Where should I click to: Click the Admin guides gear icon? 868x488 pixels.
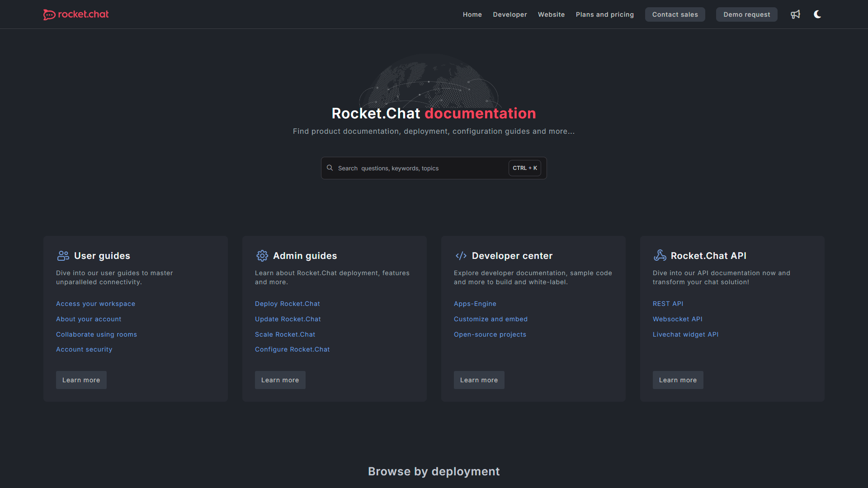click(x=262, y=255)
